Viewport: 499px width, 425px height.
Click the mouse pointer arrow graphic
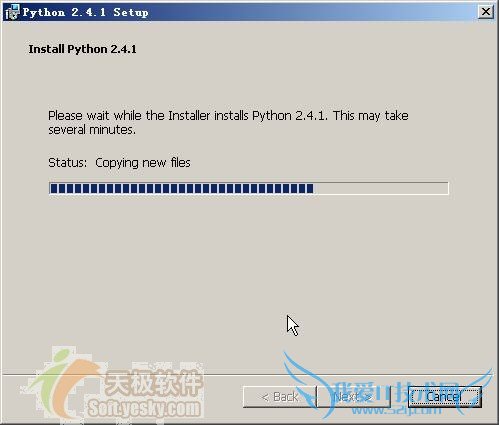coord(293,325)
